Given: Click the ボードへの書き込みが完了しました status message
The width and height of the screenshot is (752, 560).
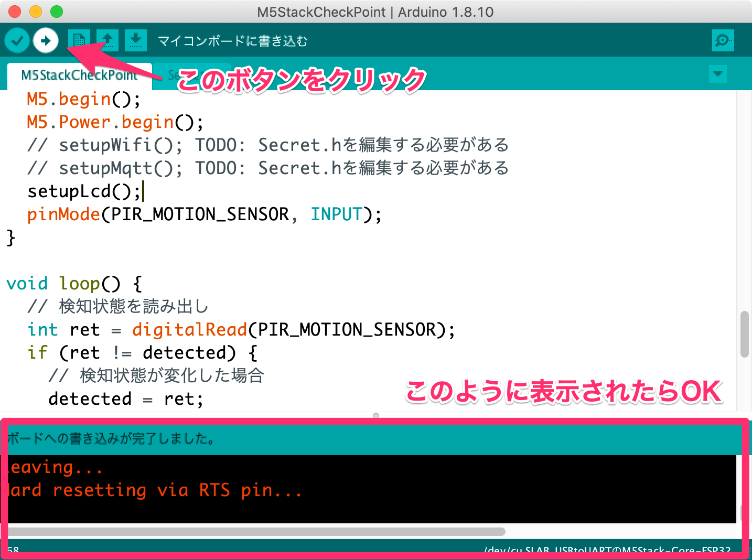Looking at the screenshot, I should (111, 439).
